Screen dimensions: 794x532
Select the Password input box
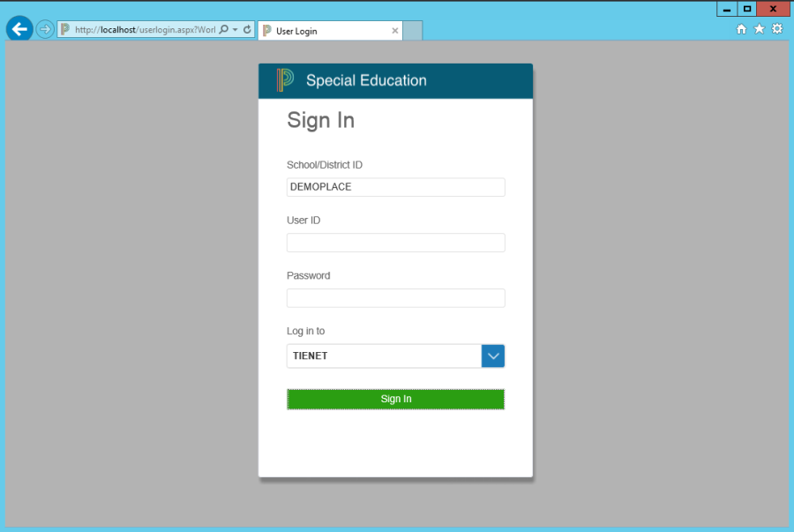[395, 298]
